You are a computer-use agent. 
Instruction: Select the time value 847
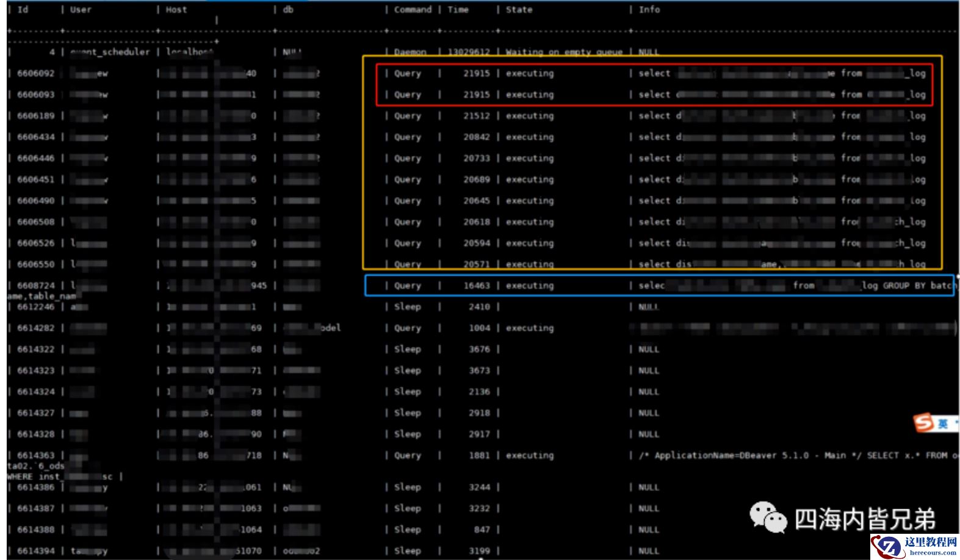coord(482,529)
